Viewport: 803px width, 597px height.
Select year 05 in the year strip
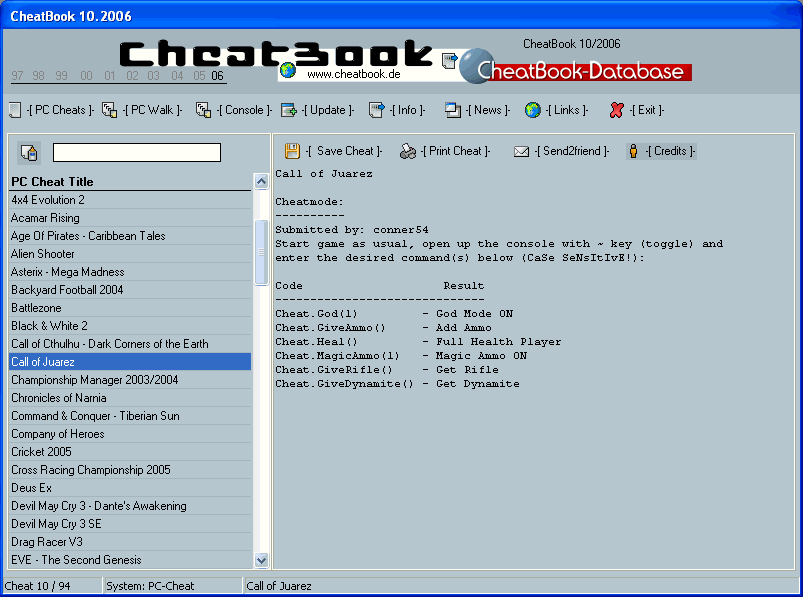coord(199,76)
